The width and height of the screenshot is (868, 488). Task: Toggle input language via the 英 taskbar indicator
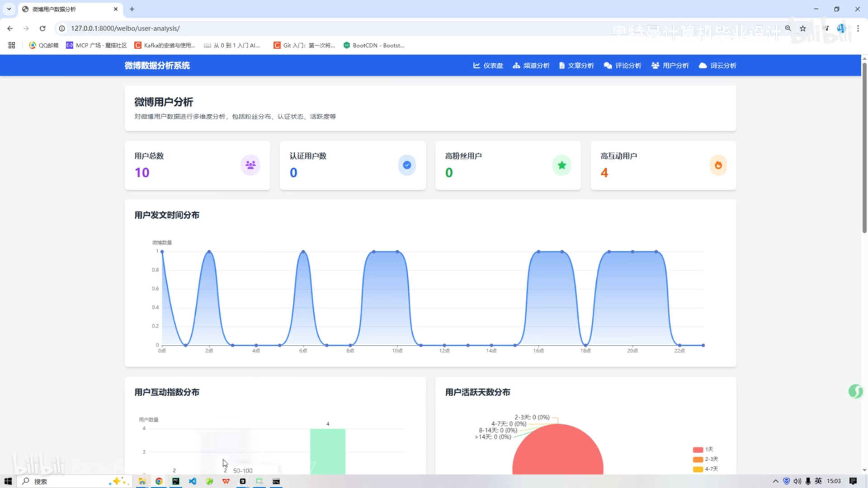tap(819, 481)
